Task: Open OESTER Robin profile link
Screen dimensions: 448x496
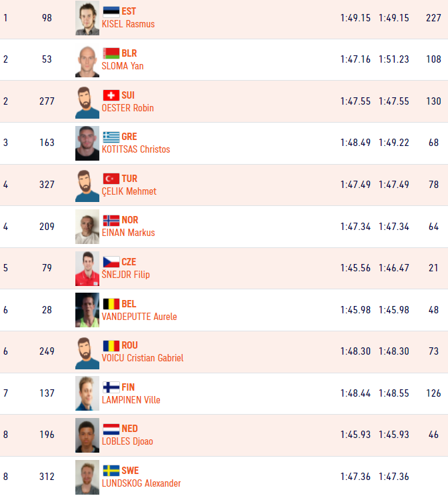Action: pyautogui.click(x=127, y=108)
